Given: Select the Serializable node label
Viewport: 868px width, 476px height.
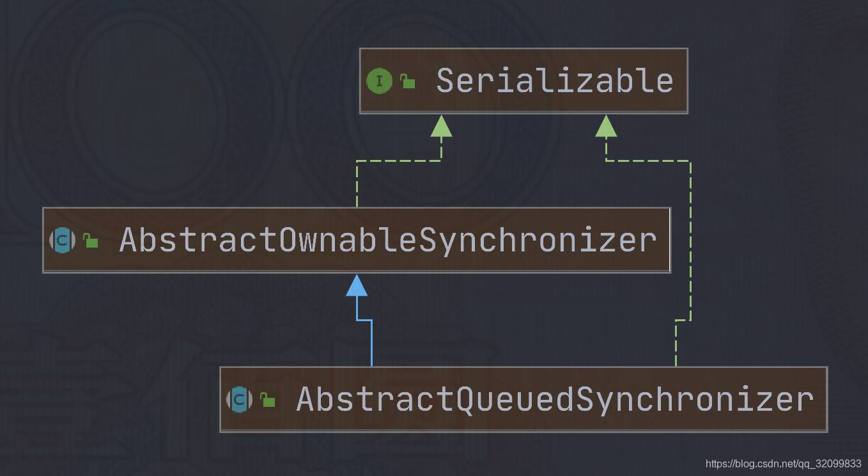Looking at the screenshot, I should (x=555, y=81).
